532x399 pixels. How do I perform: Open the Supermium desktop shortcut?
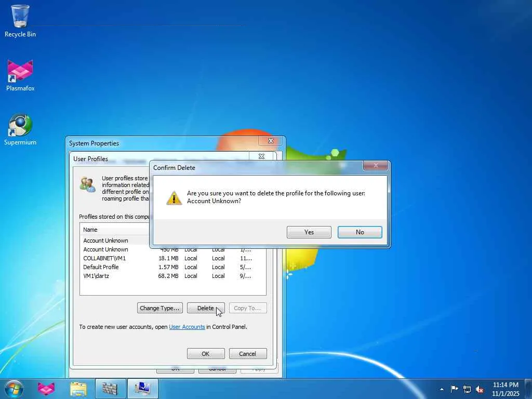(20, 129)
